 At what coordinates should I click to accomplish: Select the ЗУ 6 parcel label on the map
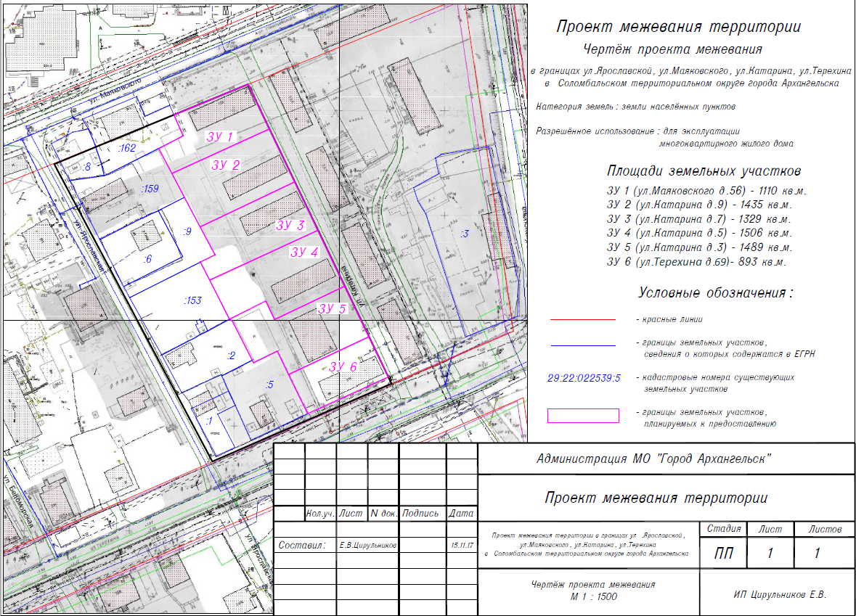[342, 367]
